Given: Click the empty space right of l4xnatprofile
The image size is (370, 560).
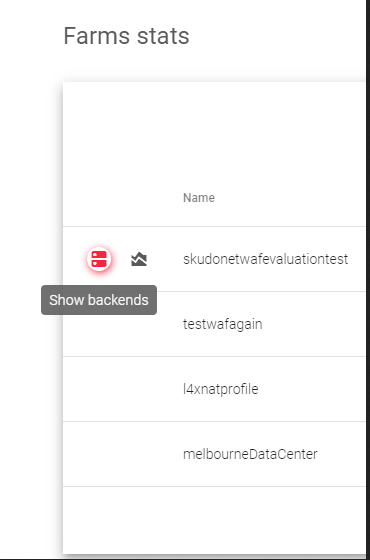Looking at the screenshot, I should tap(312, 389).
